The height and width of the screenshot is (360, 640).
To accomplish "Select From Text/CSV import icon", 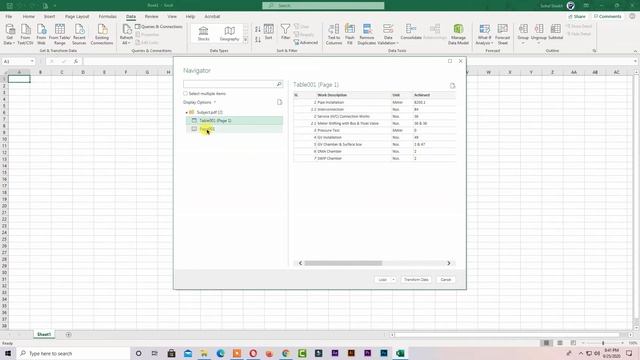I will point(25,34).
